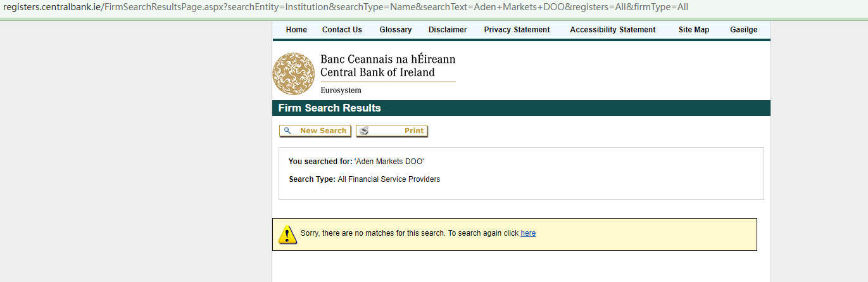The height and width of the screenshot is (282, 868).
Task: Navigate to the Site Map
Action: 694,30
